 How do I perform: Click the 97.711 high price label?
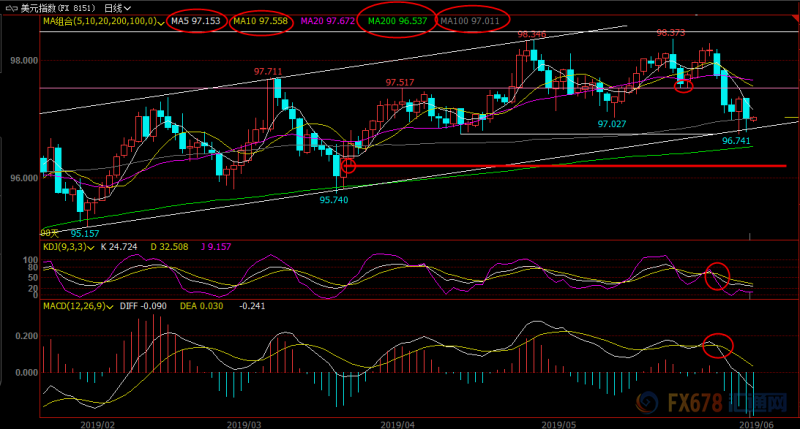click(268, 71)
